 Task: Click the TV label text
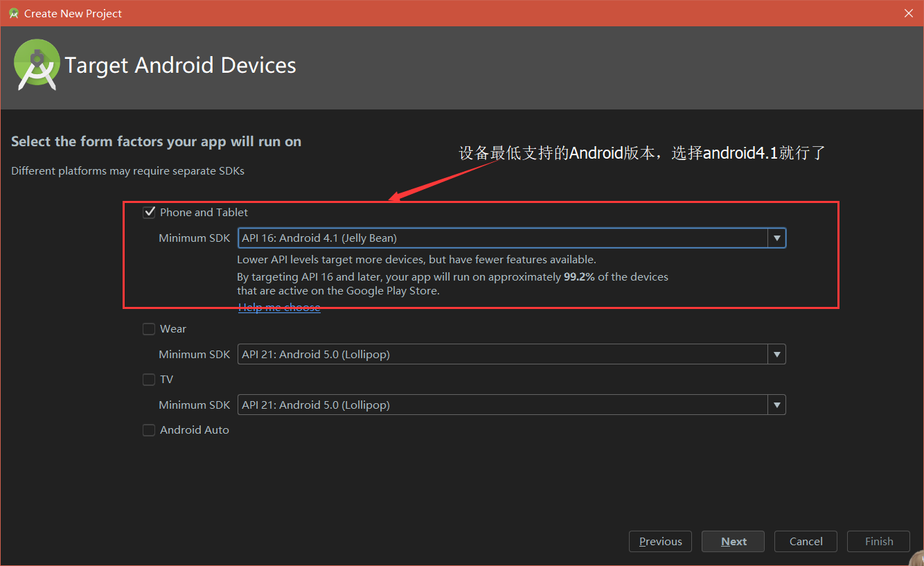click(166, 379)
